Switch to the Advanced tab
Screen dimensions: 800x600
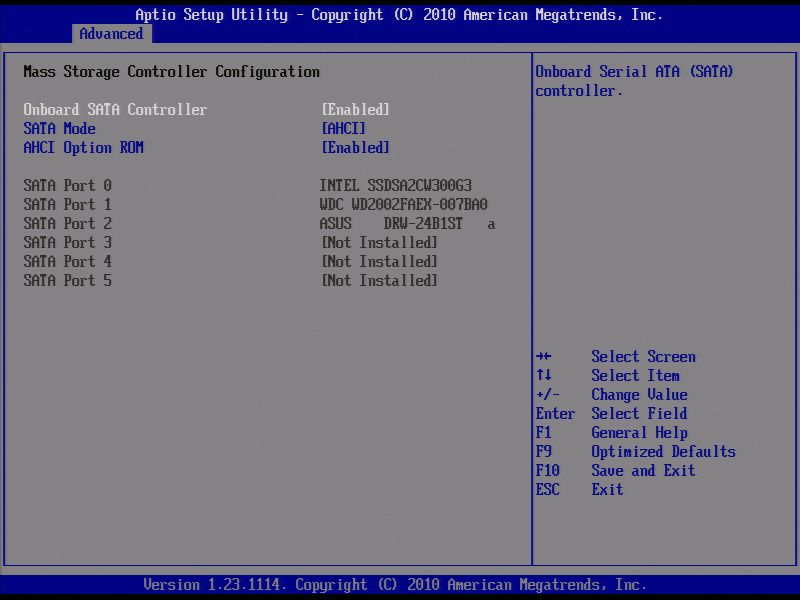tap(111, 33)
